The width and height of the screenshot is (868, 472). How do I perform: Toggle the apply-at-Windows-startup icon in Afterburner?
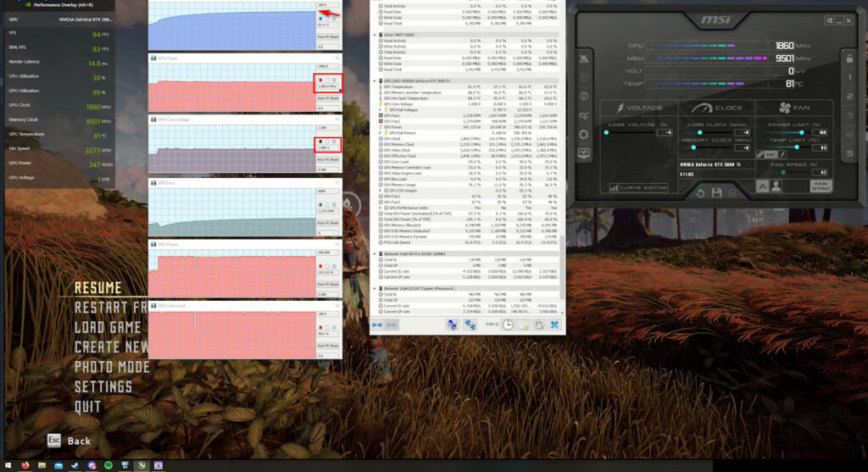click(x=829, y=20)
